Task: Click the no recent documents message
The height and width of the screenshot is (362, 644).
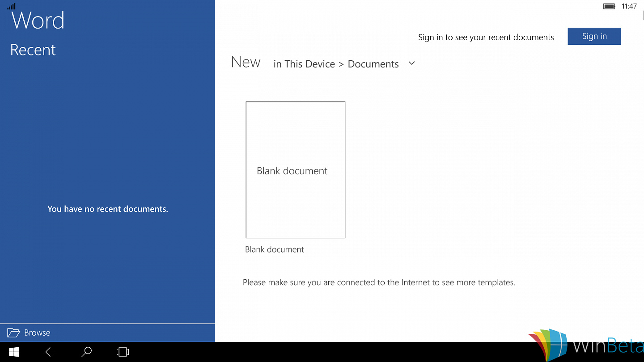Action: pyautogui.click(x=108, y=209)
